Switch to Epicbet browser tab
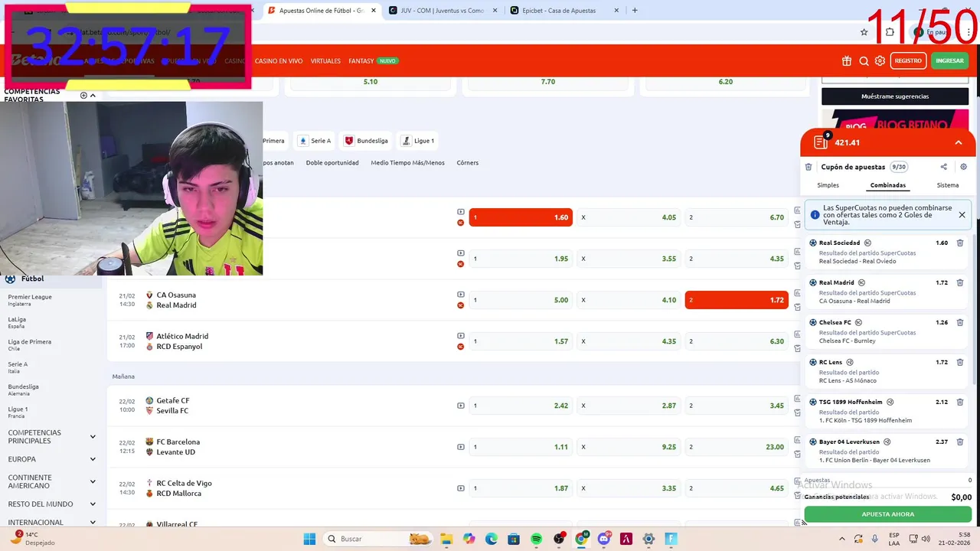 [x=563, y=11]
